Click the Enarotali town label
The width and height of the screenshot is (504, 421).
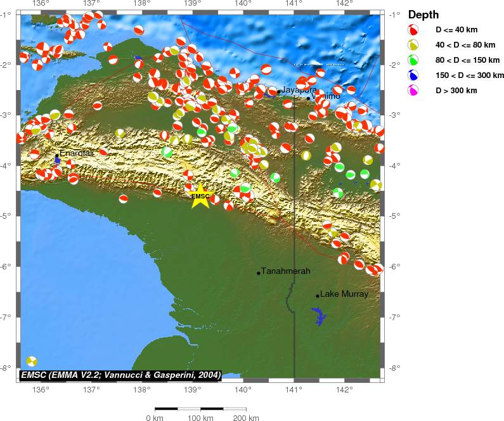77,153
